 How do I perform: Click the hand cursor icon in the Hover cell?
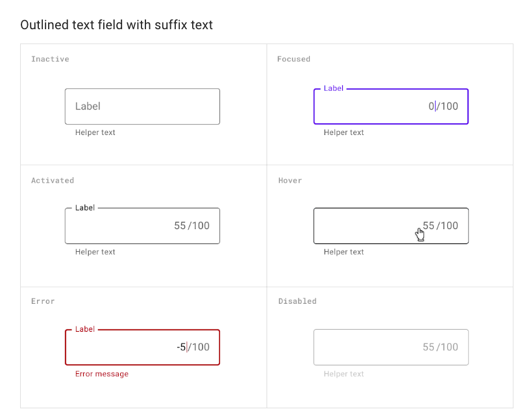(420, 234)
